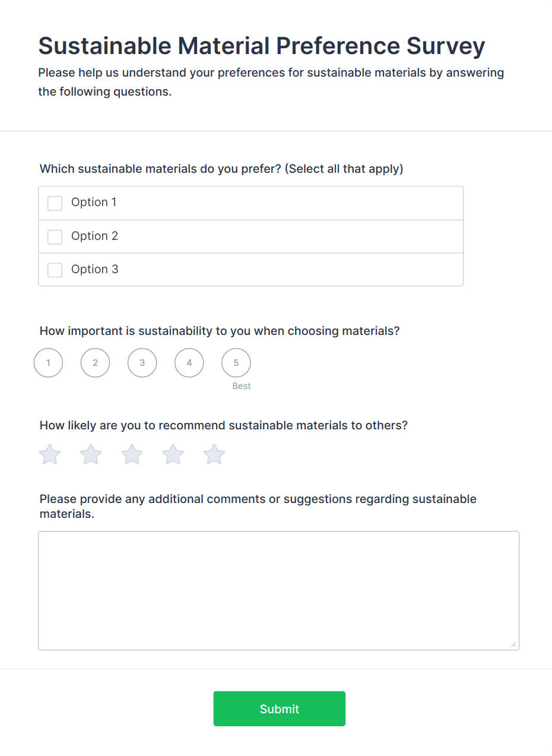Image resolution: width=552 pixels, height=756 pixels.
Task: Click the Sustainable Material Preference Survey heading
Action: 262,46
